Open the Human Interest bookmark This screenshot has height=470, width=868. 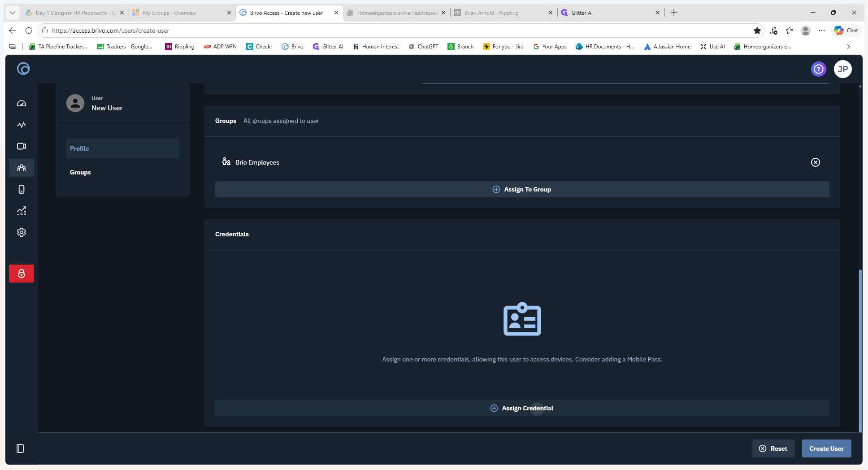(x=376, y=47)
